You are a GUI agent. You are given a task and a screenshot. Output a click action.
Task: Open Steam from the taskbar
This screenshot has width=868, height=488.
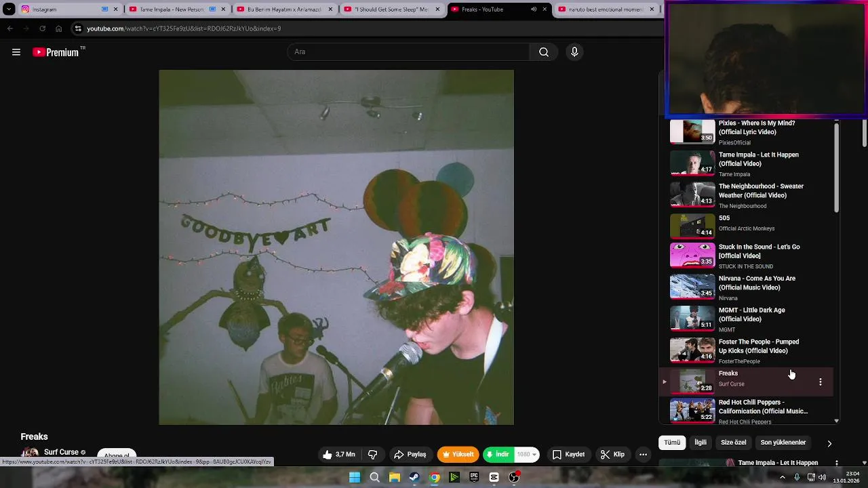[x=414, y=477]
